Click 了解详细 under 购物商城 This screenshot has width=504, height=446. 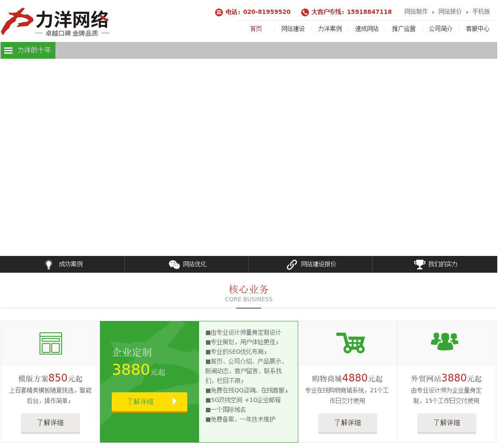click(x=347, y=423)
